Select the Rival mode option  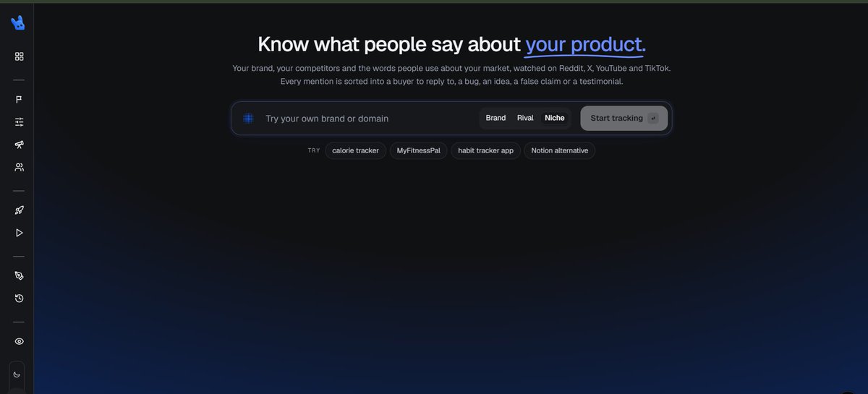tap(525, 118)
